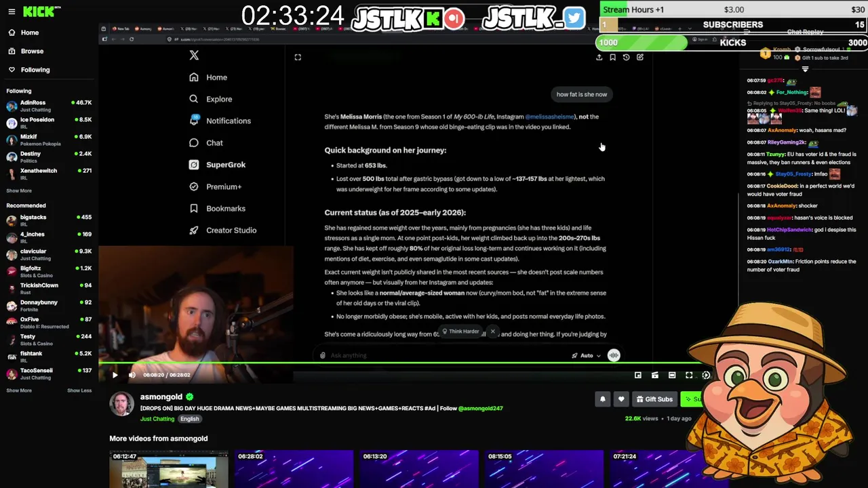Start Grok voice mode
This screenshot has width=868, height=488.
pos(614,355)
